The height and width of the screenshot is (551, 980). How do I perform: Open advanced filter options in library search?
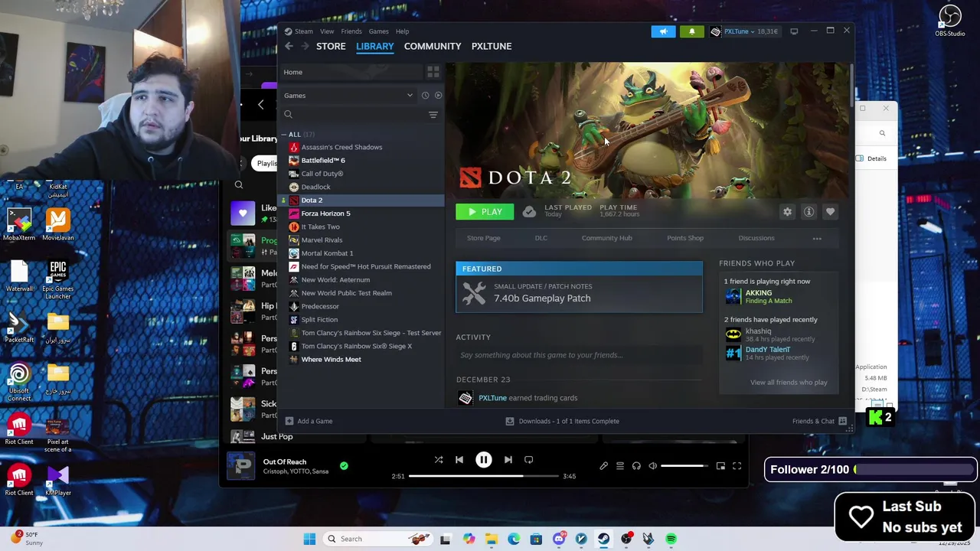(x=433, y=115)
